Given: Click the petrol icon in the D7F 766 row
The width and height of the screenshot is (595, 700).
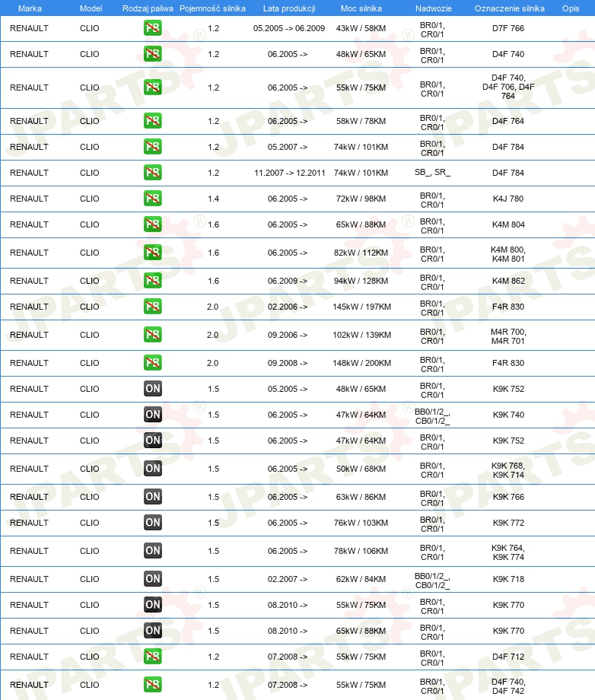Looking at the screenshot, I should (153, 28).
